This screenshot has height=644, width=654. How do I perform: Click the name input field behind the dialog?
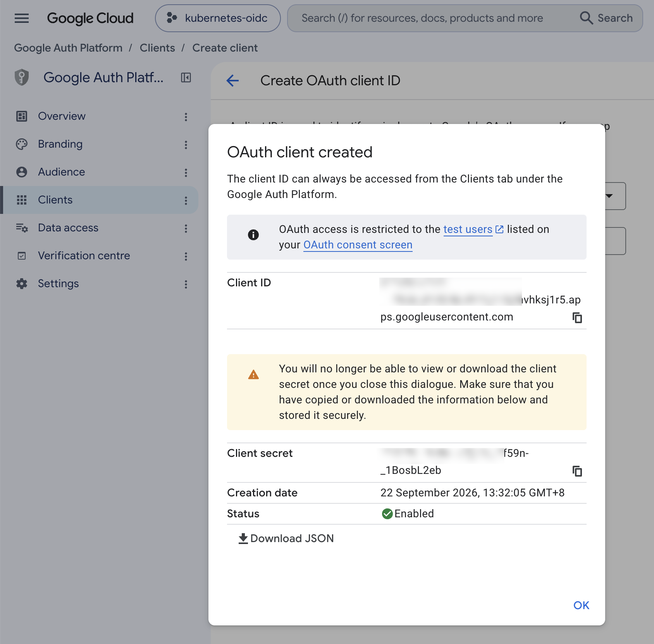click(x=615, y=241)
